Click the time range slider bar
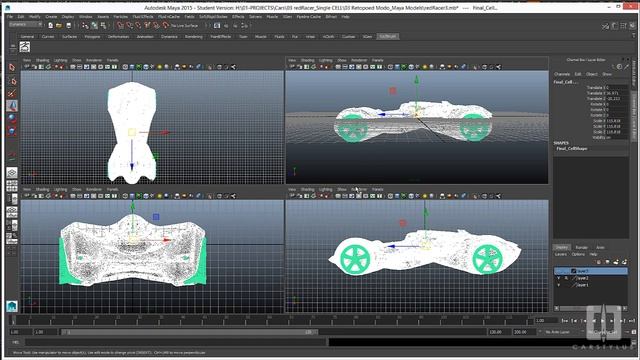 click(189, 332)
